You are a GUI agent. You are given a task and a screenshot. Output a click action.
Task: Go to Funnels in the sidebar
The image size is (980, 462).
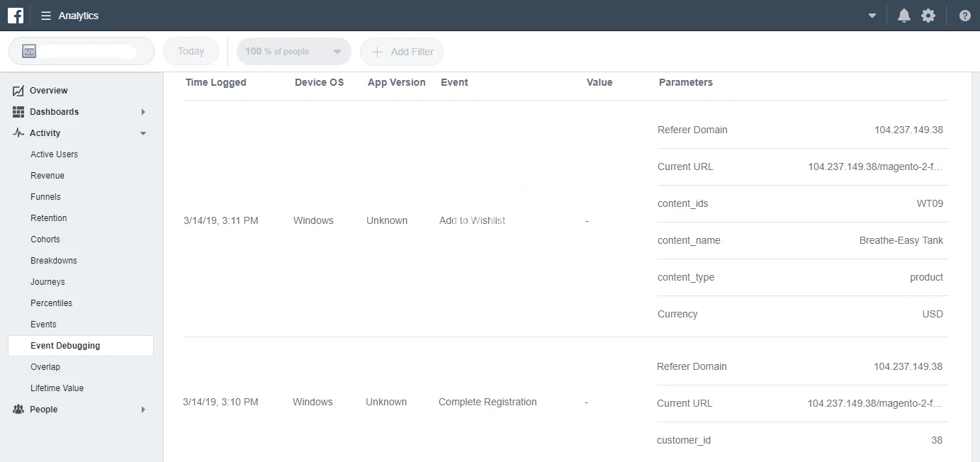pos(45,197)
